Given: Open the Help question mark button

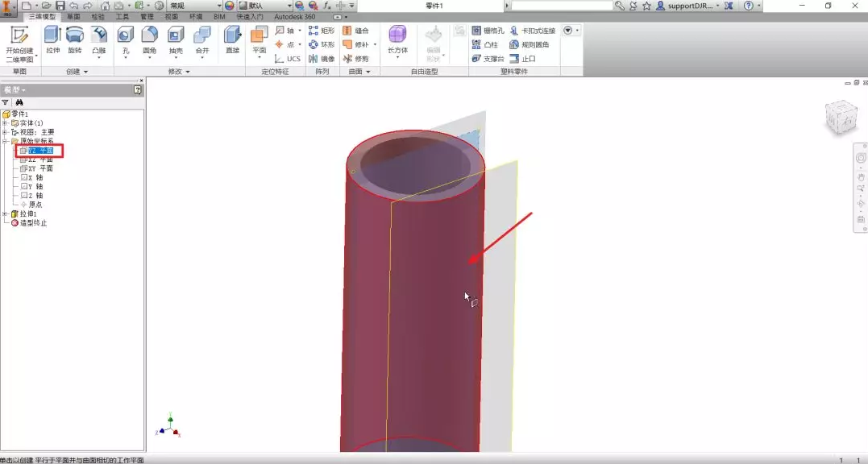Looking at the screenshot, I should point(749,6).
